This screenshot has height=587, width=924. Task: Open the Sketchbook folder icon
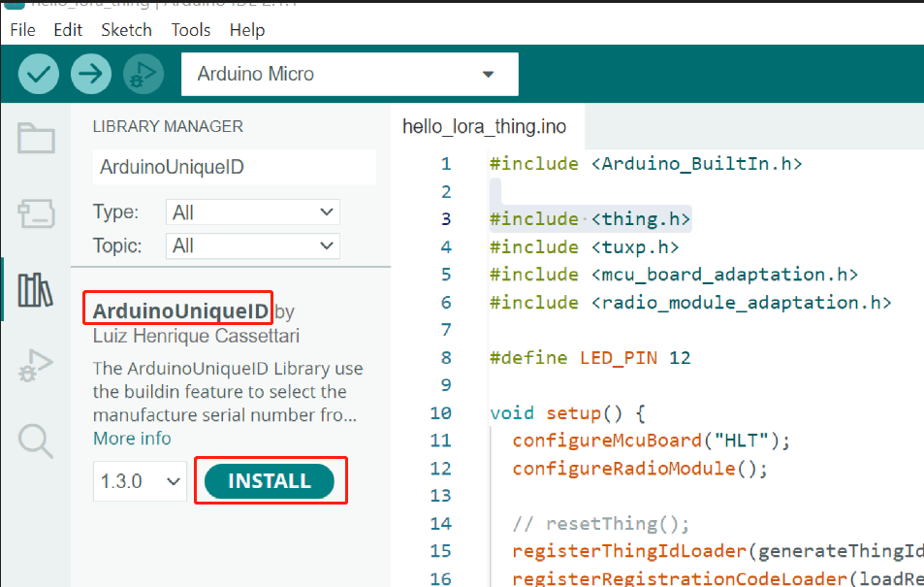36,139
